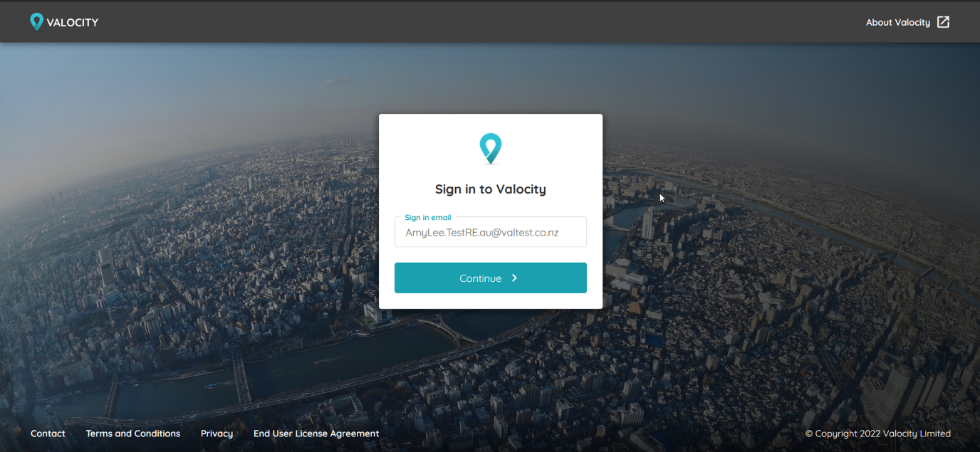
Task: Open the Privacy footer link
Action: point(217,433)
